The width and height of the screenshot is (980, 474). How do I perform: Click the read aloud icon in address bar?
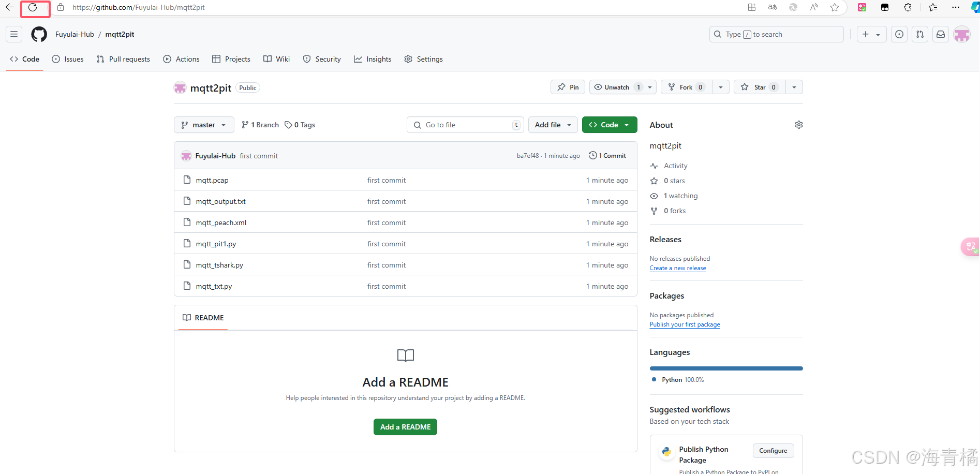click(x=814, y=7)
